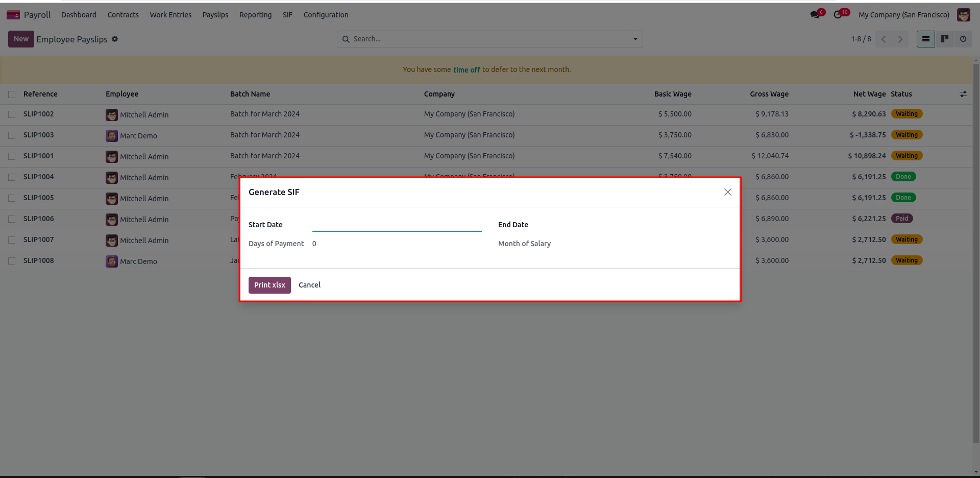
Task: Cancel the Generate SIF dialog
Action: coord(309,285)
